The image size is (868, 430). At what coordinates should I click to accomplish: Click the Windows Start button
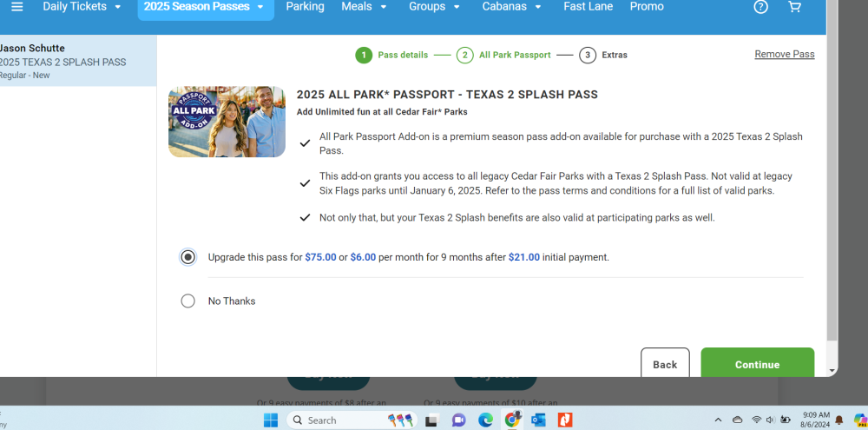pyautogui.click(x=271, y=420)
